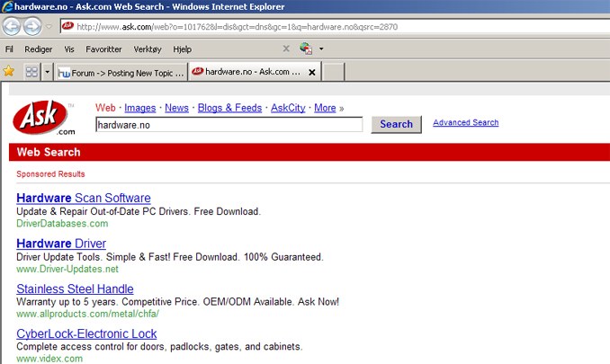Click the www.Driver-Updates.net green URL
610x364 pixels.
click(x=67, y=269)
